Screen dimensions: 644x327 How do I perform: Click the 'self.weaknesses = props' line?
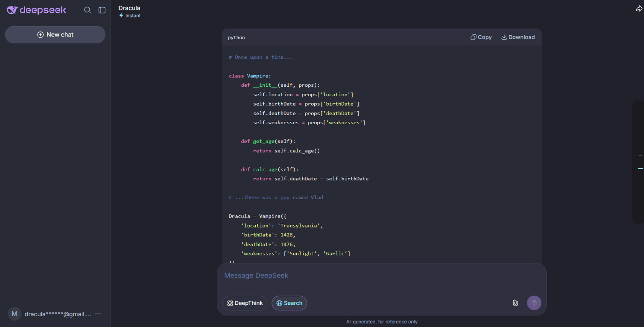309,123
